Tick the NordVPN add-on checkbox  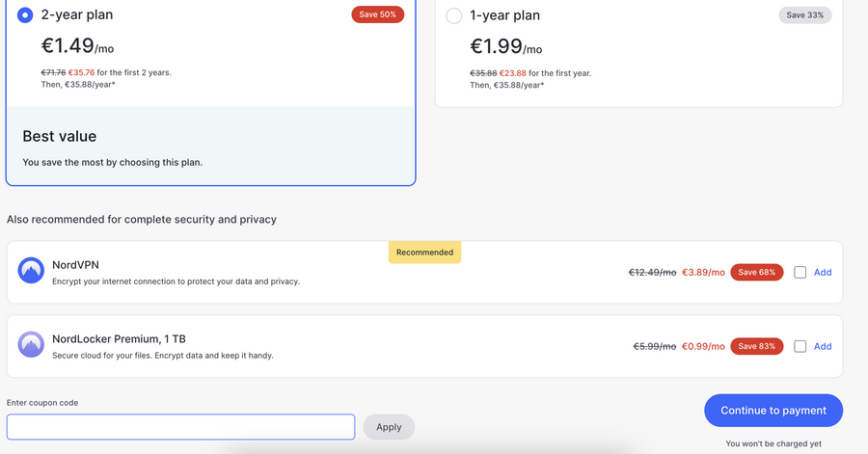(x=800, y=273)
